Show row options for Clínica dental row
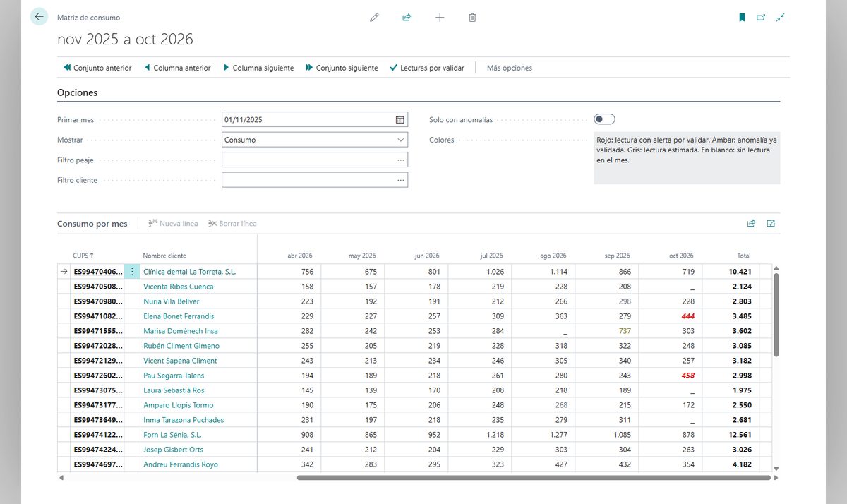847x504 pixels. coord(132,271)
